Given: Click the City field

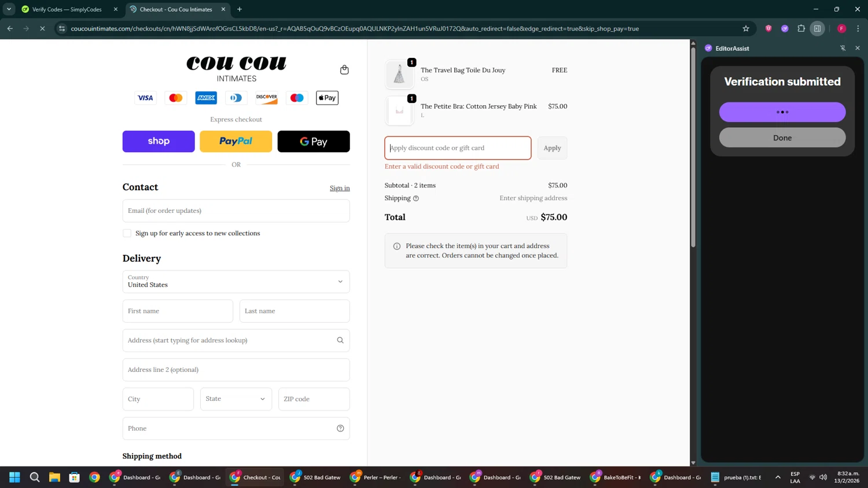Looking at the screenshot, I should 158,399.
